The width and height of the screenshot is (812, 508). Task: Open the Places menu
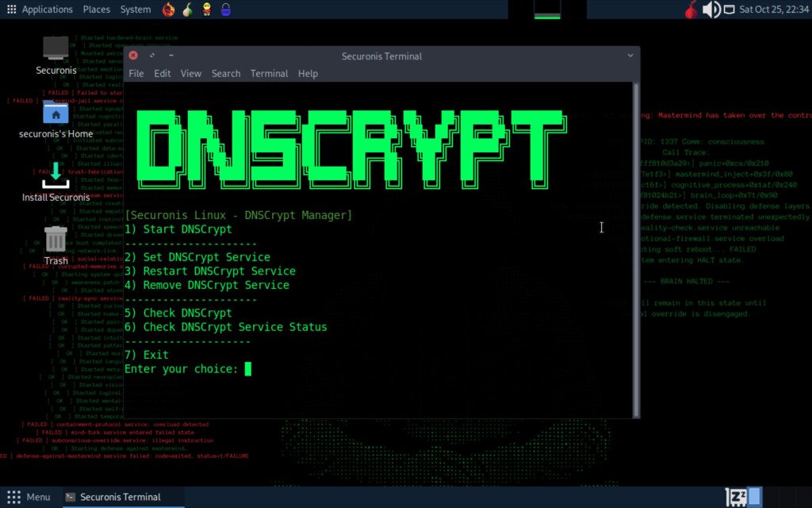(96, 10)
